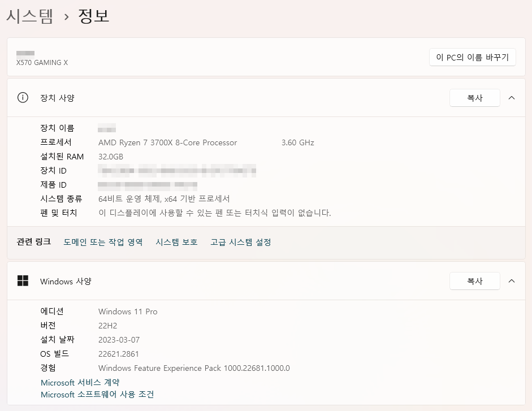Click the 정보 page title
The height and width of the screenshot is (411, 532).
(94, 16)
